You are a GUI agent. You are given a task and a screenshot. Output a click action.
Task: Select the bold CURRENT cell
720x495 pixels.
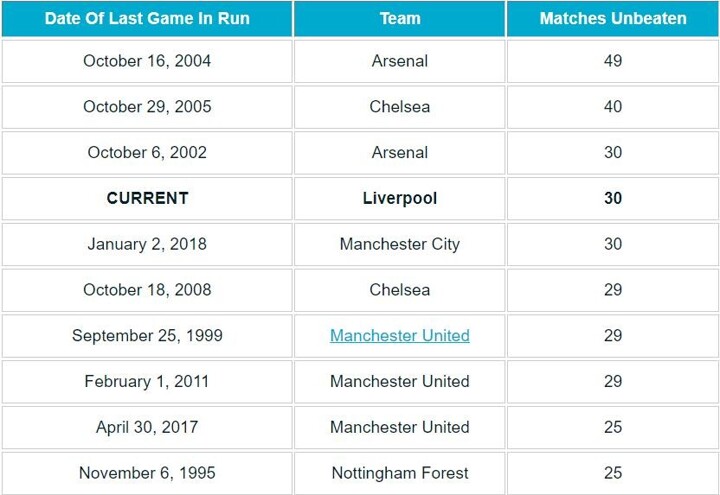(x=147, y=199)
